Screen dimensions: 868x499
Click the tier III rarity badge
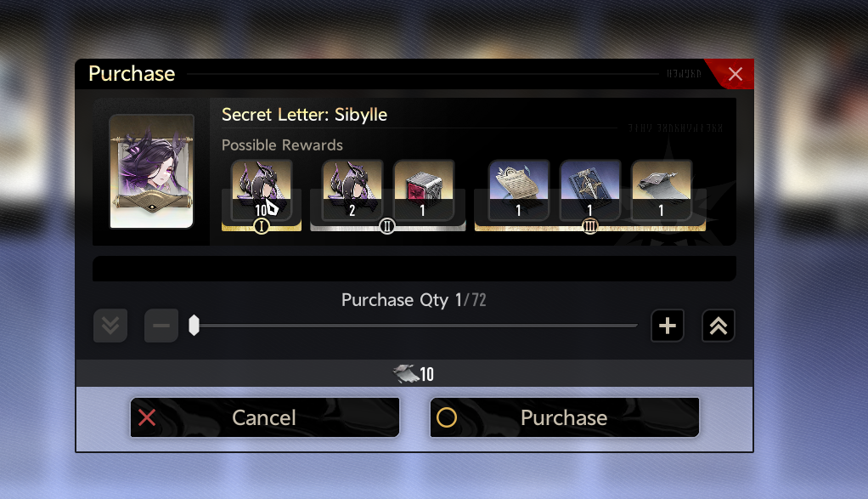(590, 226)
